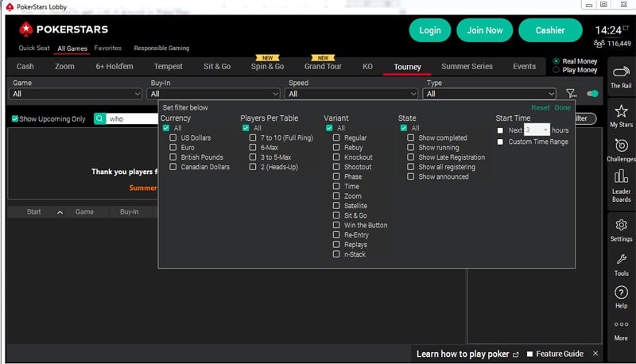
Task: Switch to the Events tab
Action: pyautogui.click(x=524, y=67)
